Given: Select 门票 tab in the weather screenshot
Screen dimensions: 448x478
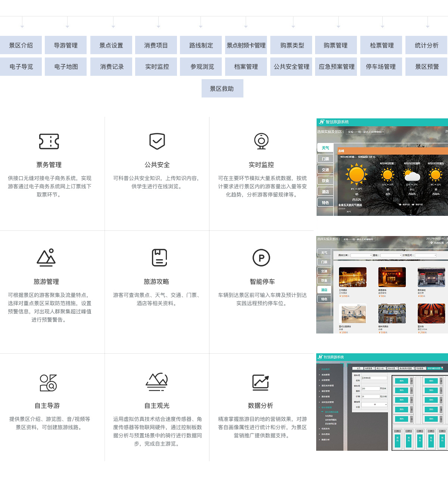Looking at the screenshot, I should [x=325, y=159].
